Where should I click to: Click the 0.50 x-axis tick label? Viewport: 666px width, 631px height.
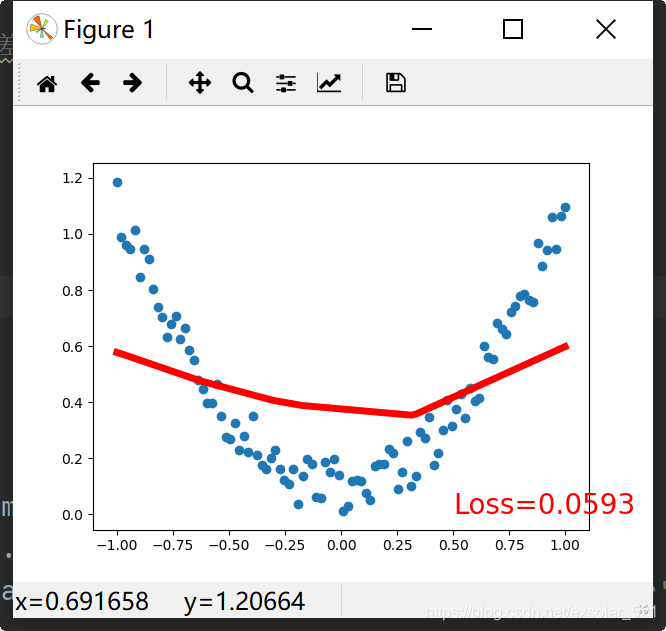point(454,545)
